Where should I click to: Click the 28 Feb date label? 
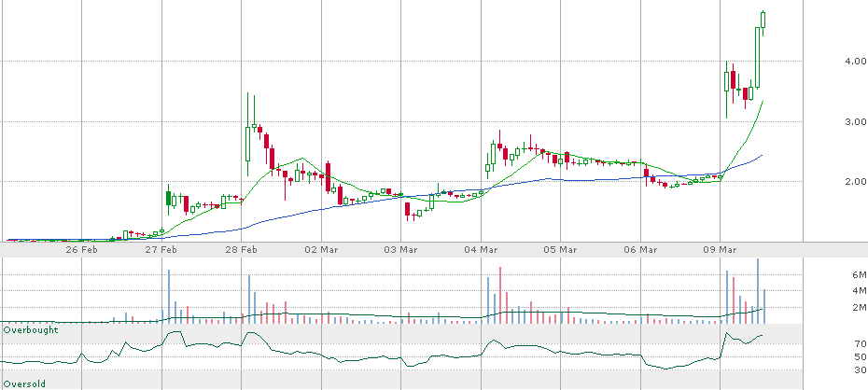242,249
